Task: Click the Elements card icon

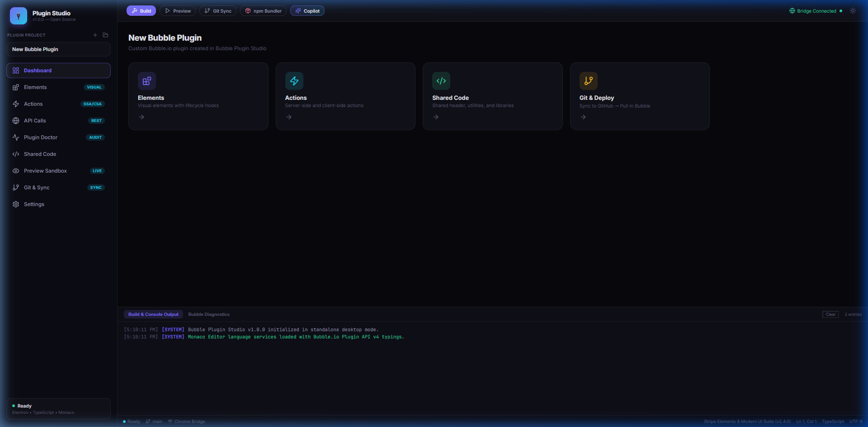Action: (x=147, y=81)
